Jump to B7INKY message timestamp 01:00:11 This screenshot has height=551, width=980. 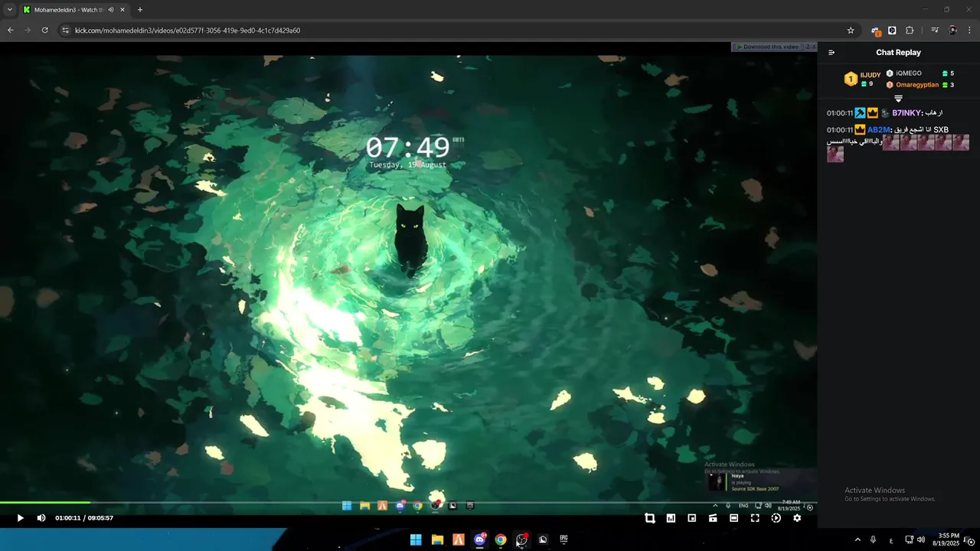840,113
